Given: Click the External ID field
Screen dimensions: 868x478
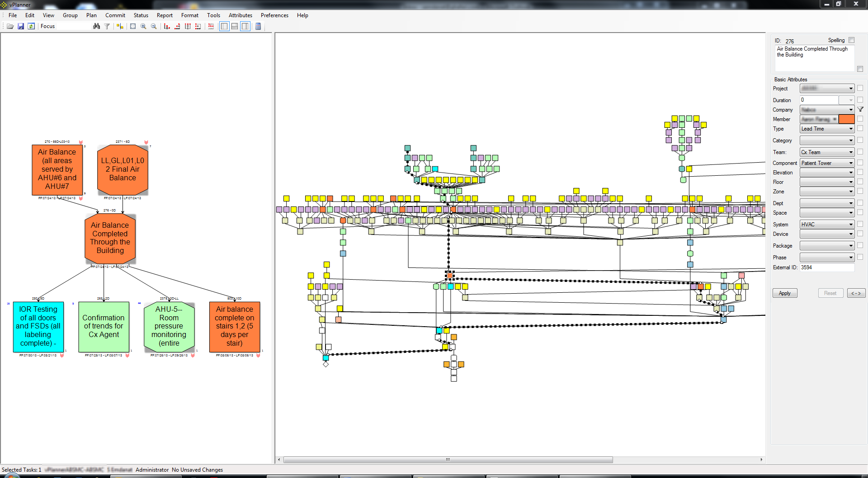Looking at the screenshot, I should 827,267.
